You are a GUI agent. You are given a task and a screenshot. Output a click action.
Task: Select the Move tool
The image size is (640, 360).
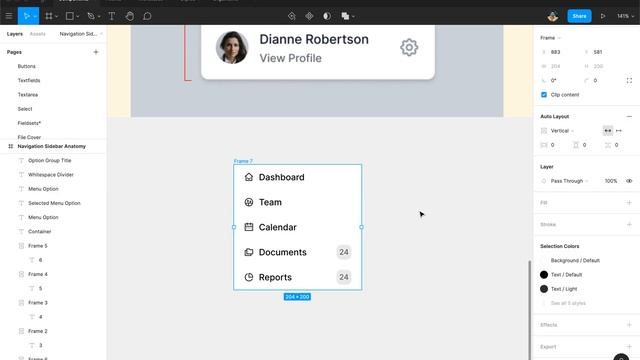click(x=26, y=16)
